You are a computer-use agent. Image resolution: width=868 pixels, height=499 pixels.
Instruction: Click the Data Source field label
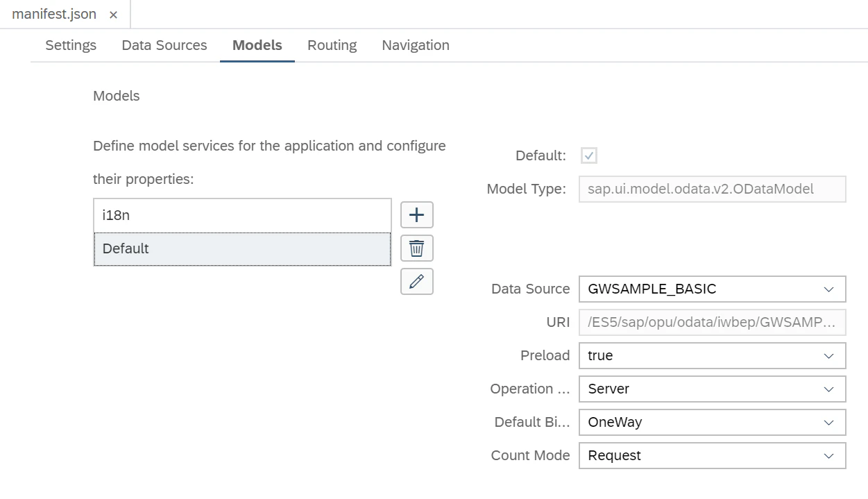click(531, 289)
